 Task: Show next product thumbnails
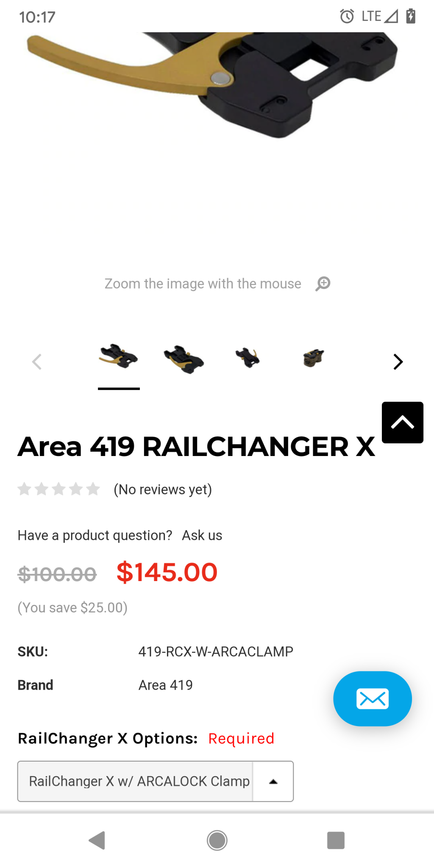click(398, 362)
